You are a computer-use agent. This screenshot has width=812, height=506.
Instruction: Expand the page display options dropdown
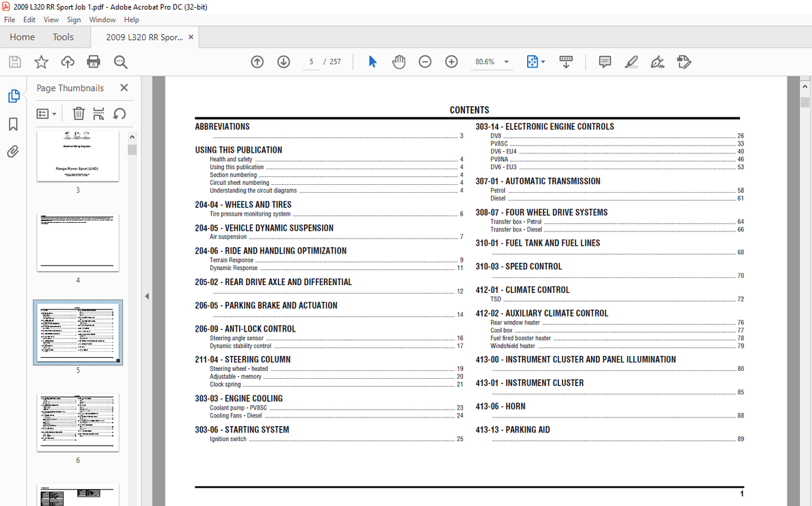[542, 61]
